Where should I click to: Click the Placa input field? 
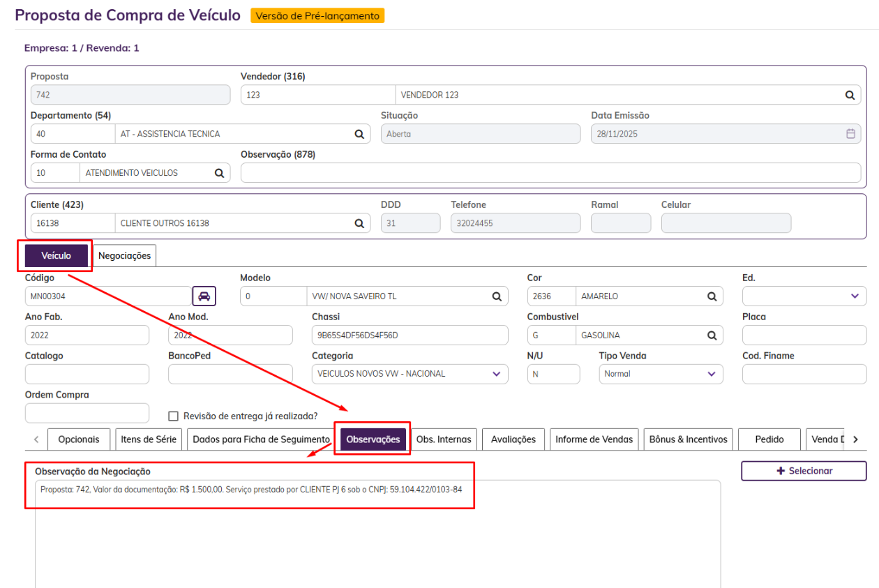point(804,336)
